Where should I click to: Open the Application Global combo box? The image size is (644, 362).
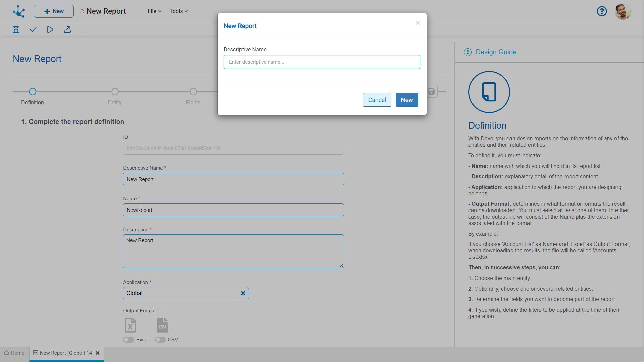click(x=181, y=293)
